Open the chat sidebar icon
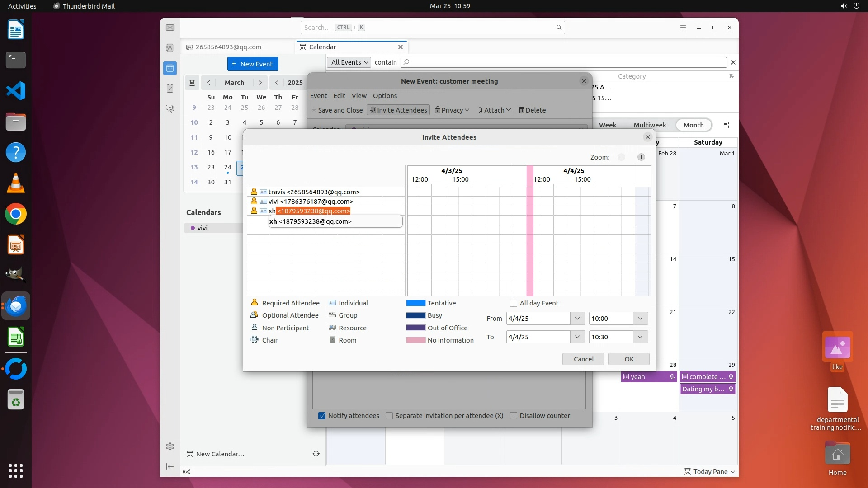Image resolution: width=868 pixels, height=488 pixels. click(x=170, y=109)
